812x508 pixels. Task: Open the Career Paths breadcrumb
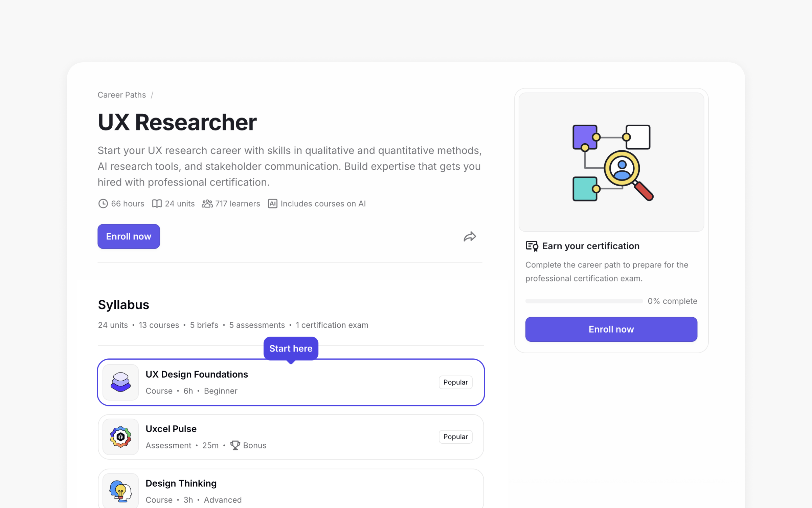[121, 95]
